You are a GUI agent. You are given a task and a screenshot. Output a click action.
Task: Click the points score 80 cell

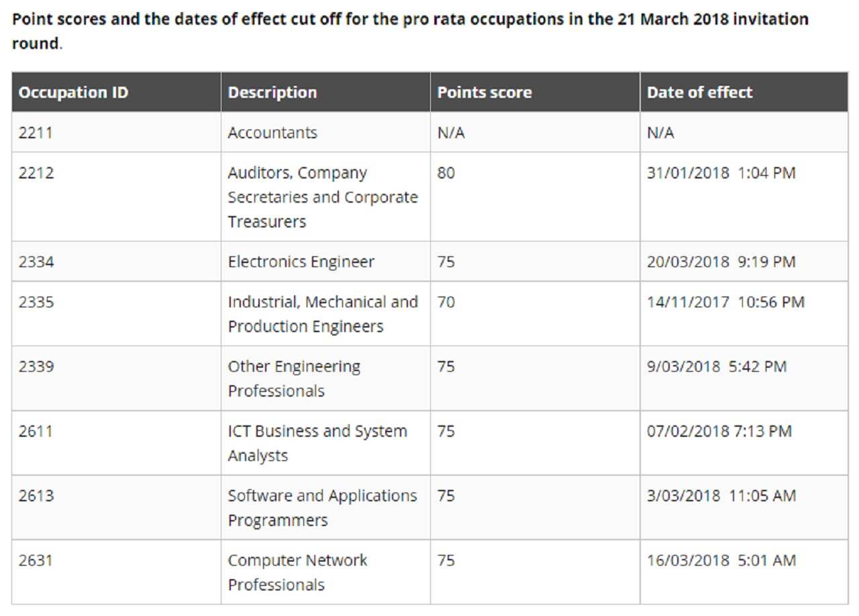click(446, 173)
